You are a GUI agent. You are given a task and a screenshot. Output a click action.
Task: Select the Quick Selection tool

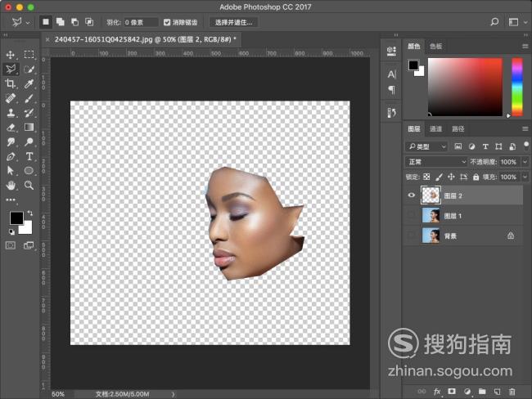pos(29,69)
